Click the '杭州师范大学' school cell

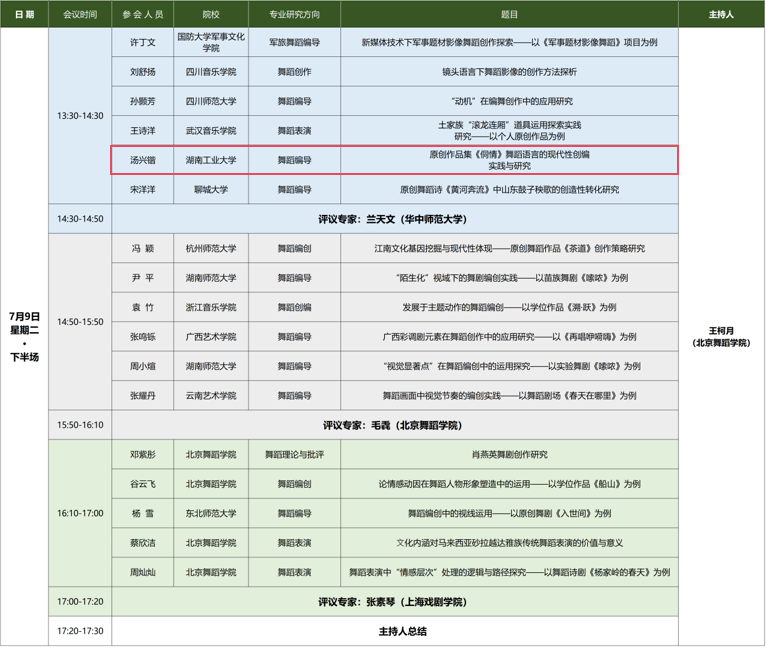[x=211, y=249]
